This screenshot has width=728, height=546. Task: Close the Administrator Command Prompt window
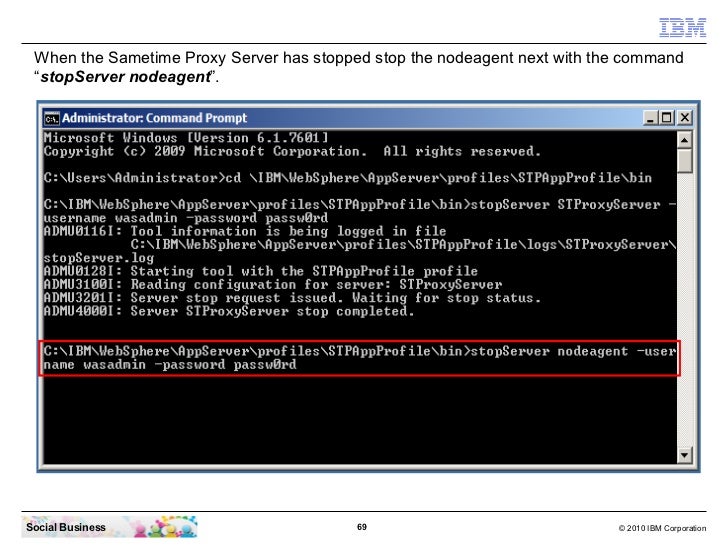(x=684, y=118)
